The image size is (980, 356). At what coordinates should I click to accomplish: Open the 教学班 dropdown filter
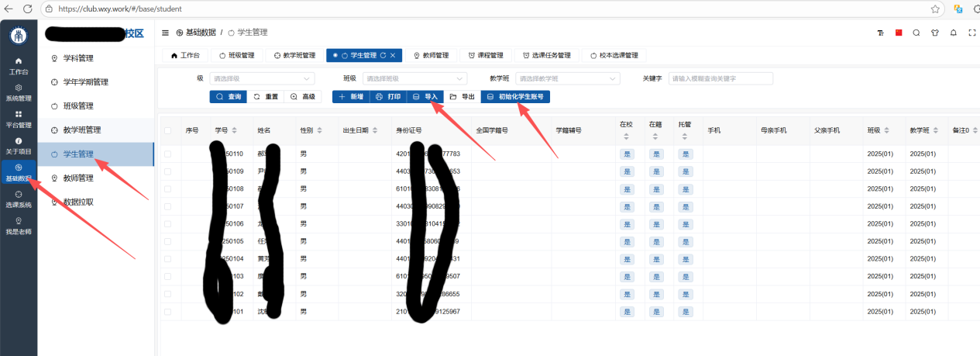point(568,78)
